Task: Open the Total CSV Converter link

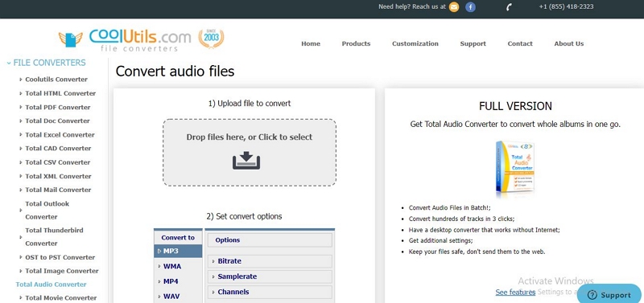Action: 57,162
